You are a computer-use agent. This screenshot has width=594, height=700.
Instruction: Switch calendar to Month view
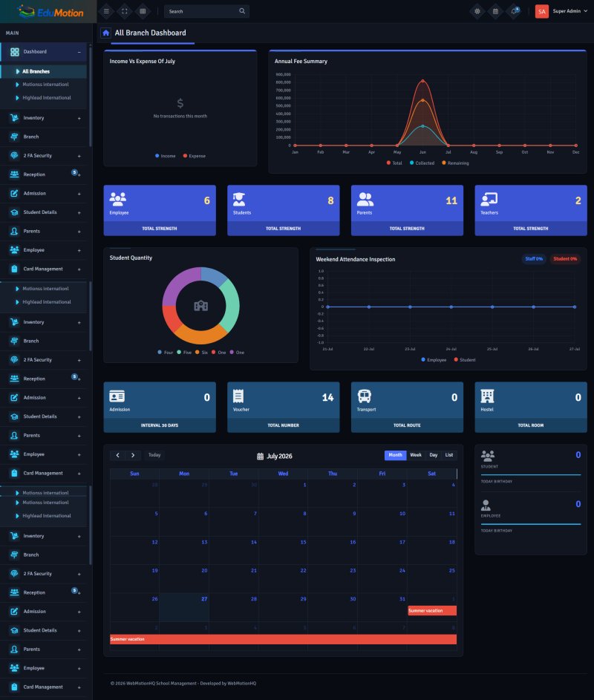[x=395, y=455]
